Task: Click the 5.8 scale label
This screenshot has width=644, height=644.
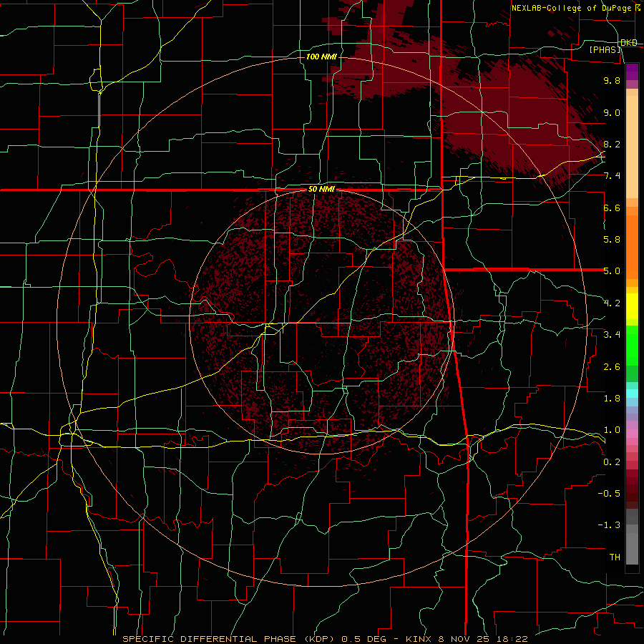Action: pos(612,240)
